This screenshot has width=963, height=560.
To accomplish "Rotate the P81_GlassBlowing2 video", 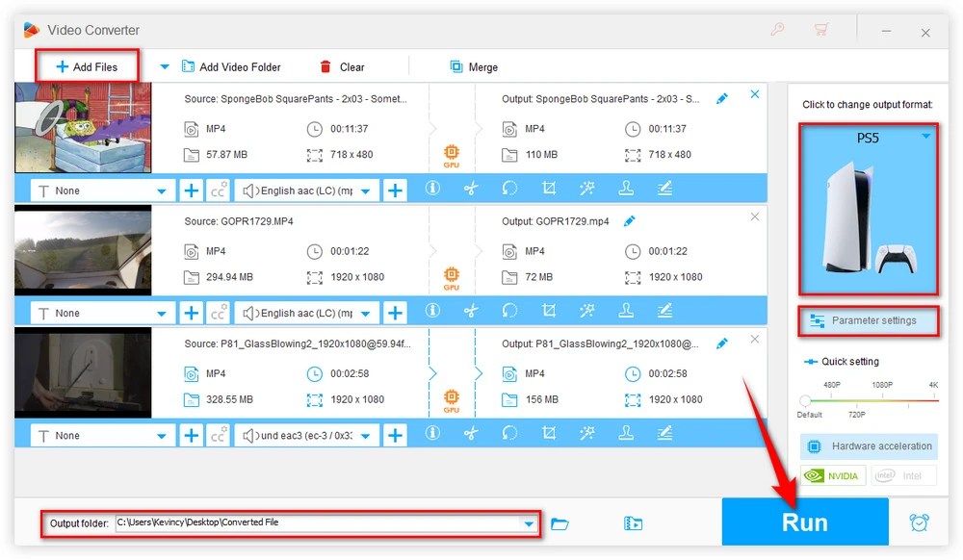I will 509,433.
